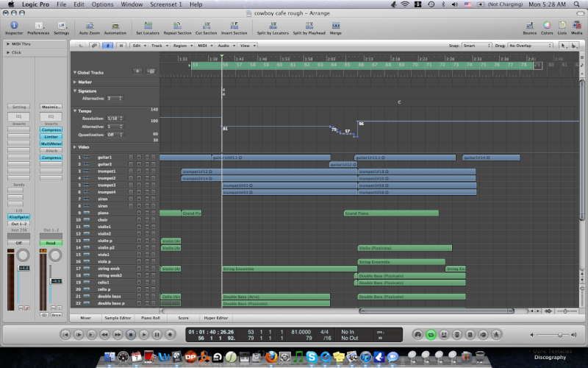Click the Metronome click button in the transport
This screenshot has height=368, width=588.
point(497,334)
